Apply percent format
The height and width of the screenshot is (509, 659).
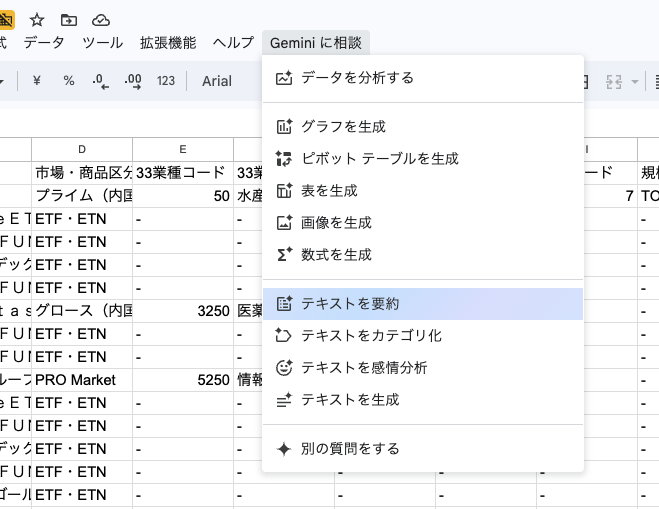69,80
